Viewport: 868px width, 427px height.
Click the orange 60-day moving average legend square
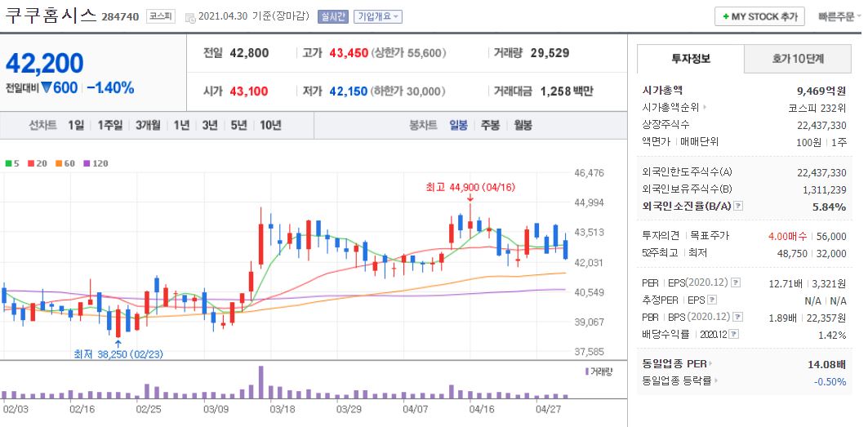(x=58, y=163)
